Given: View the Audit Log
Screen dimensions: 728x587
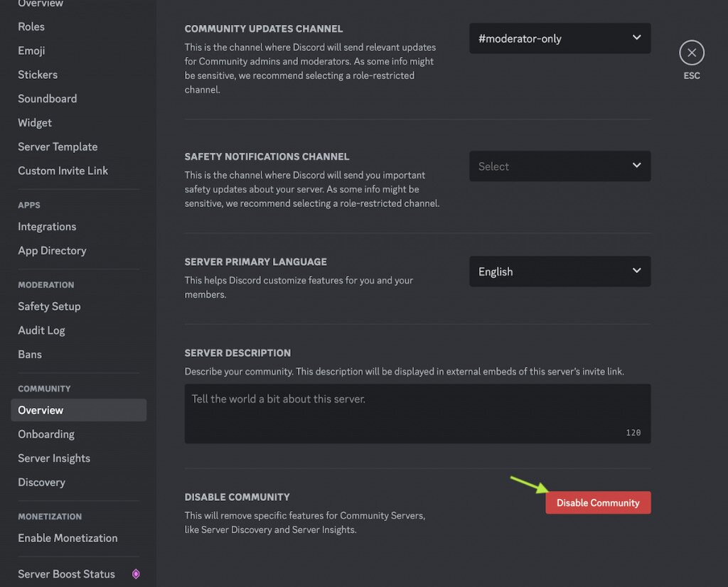Looking at the screenshot, I should tap(41, 330).
